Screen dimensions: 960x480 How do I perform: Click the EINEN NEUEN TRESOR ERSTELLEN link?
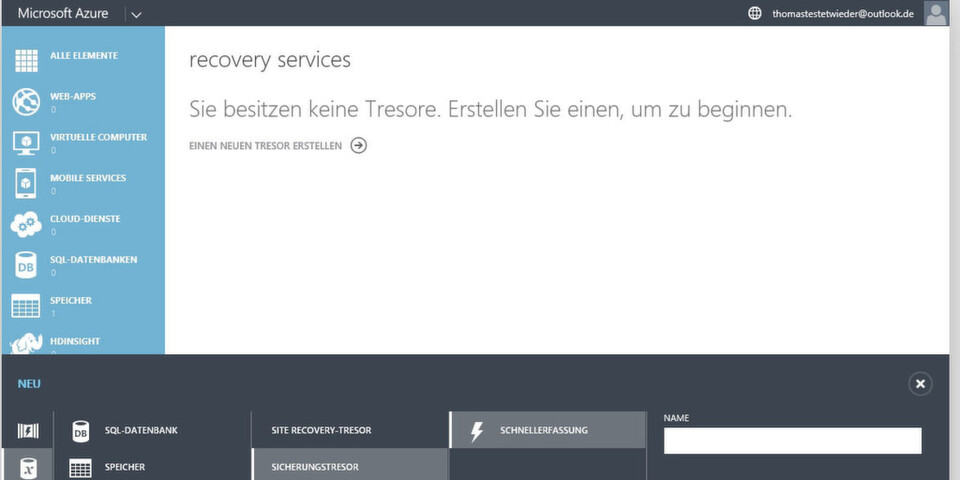tap(266, 146)
